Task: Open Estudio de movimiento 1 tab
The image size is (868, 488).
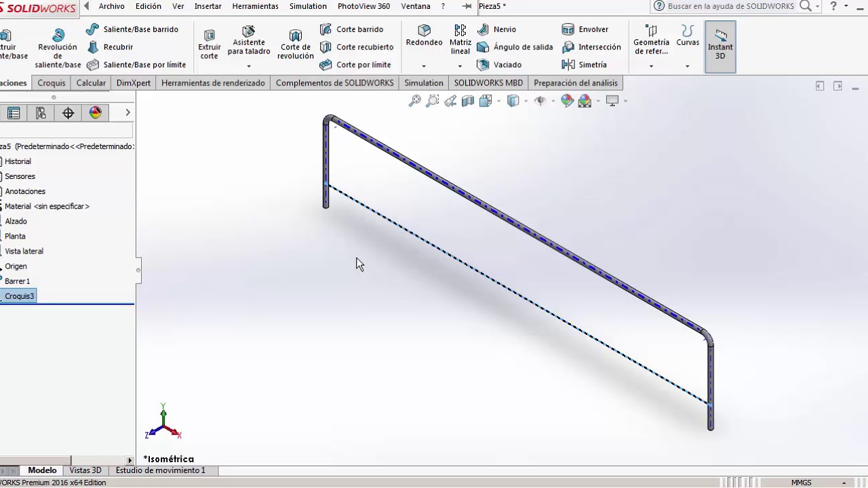Action: click(161, 470)
